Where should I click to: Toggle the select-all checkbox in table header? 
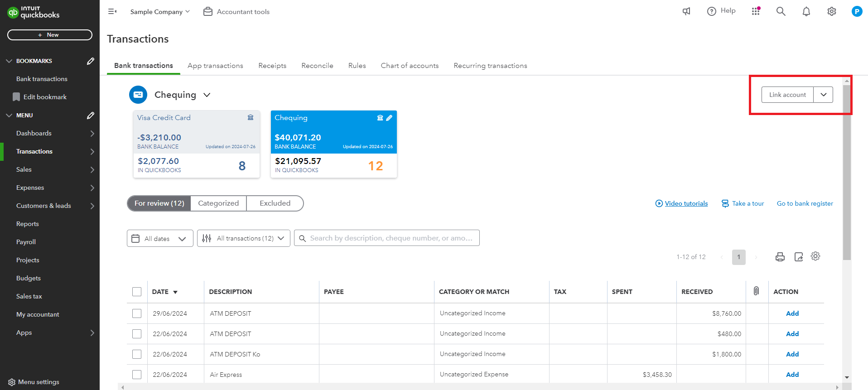click(x=137, y=292)
